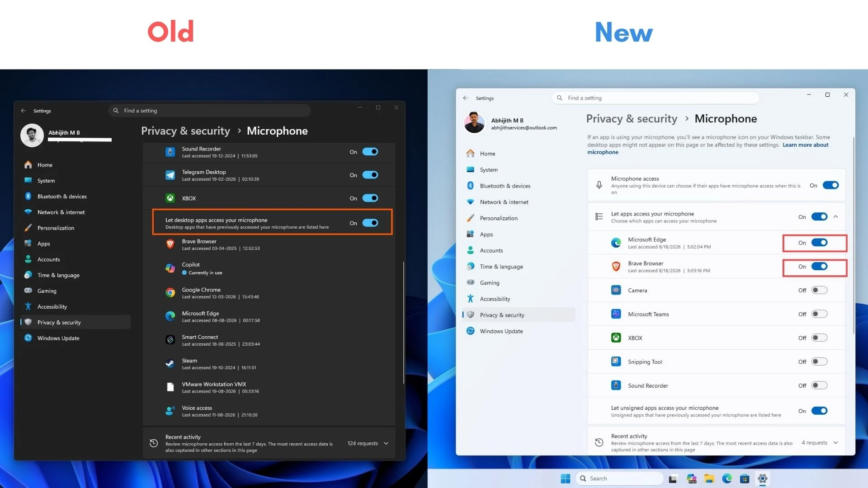Select Time & language in the New window sidebar
The width and height of the screenshot is (868, 488).
pyautogui.click(x=519, y=267)
